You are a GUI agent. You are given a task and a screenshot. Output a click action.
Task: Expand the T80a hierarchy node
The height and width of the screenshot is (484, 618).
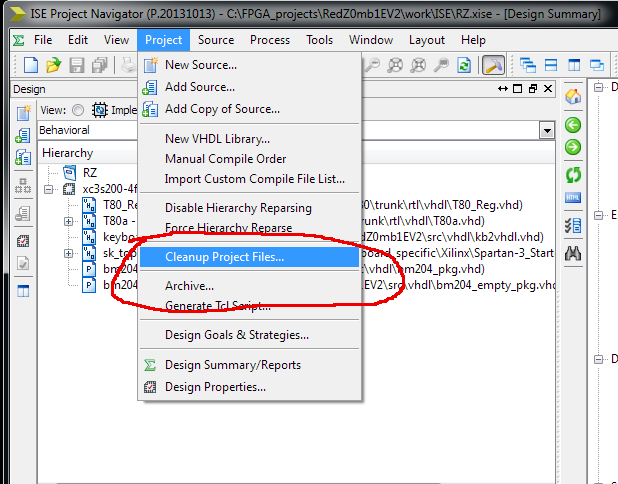pyautogui.click(x=69, y=221)
